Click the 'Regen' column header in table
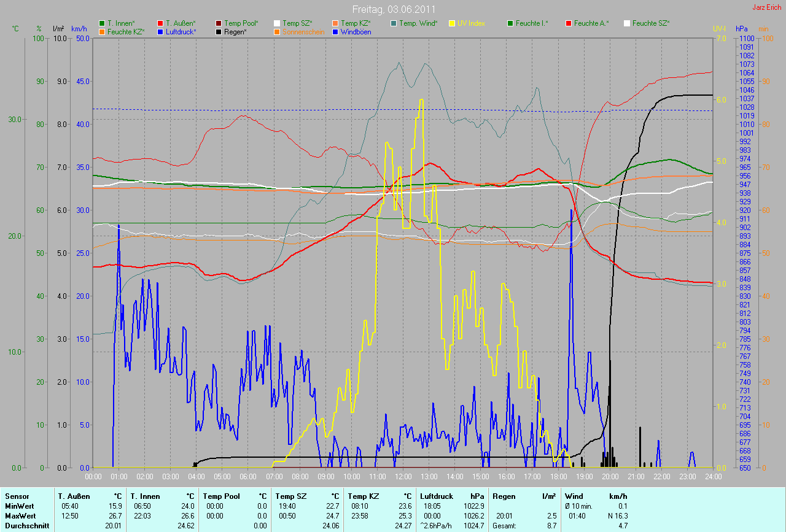The height and width of the screenshot is (532, 786). click(x=504, y=496)
